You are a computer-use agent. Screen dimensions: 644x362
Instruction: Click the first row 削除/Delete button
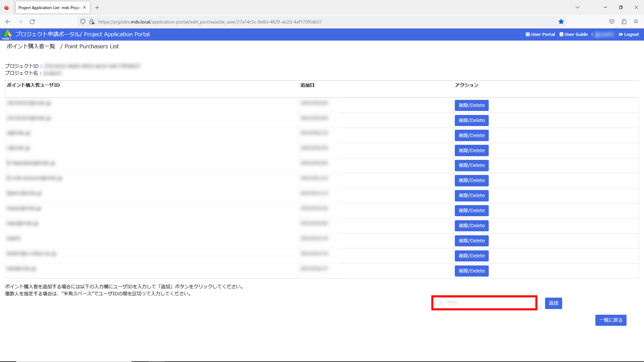[471, 105]
